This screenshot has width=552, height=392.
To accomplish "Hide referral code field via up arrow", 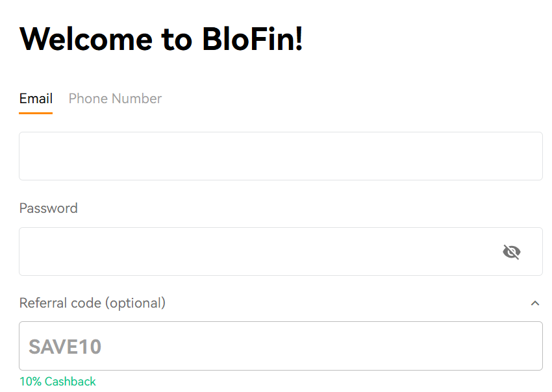I will (x=535, y=303).
